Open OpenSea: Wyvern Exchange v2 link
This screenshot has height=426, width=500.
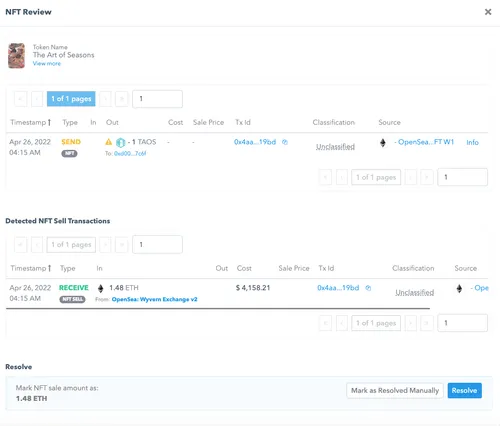pos(154,299)
